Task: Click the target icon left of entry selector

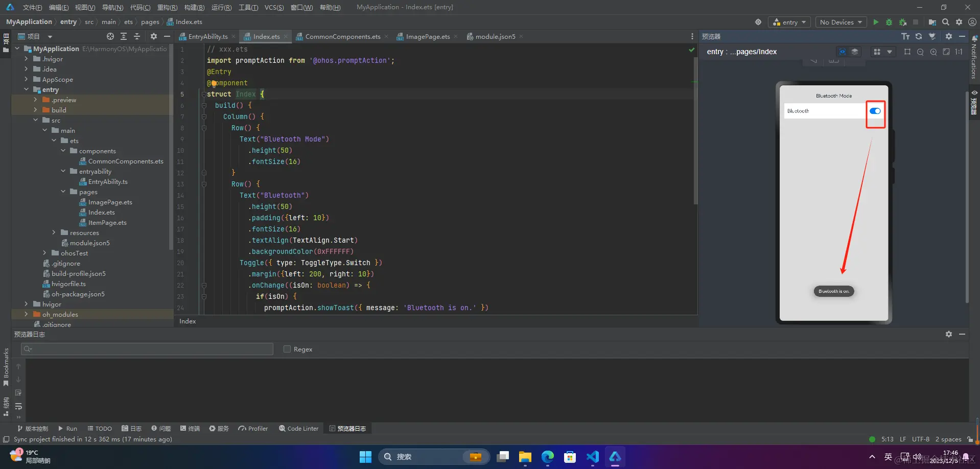Action: [x=758, y=22]
